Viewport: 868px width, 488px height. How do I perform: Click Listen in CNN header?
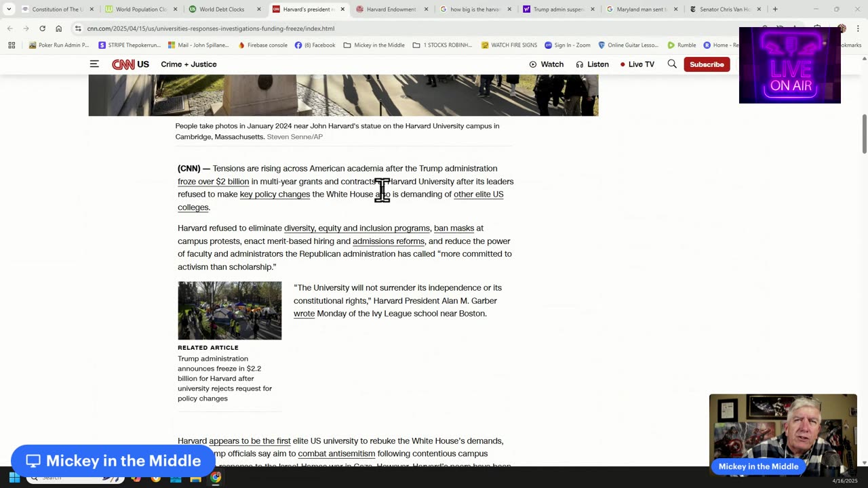pyautogui.click(x=592, y=64)
